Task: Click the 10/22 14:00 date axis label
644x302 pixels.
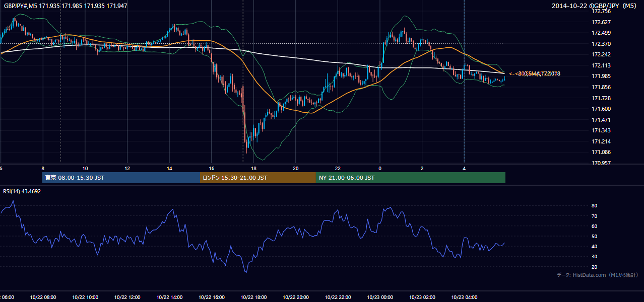Action: click(169, 297)
